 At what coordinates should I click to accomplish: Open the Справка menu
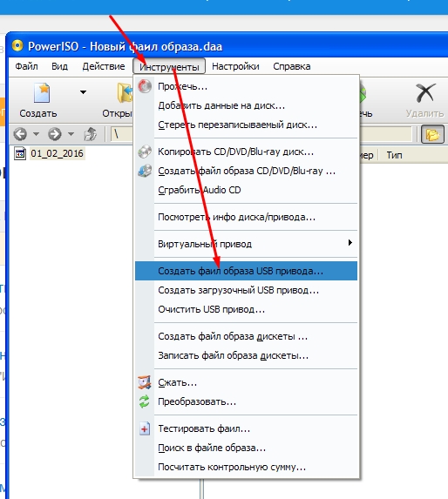(292, 66)
